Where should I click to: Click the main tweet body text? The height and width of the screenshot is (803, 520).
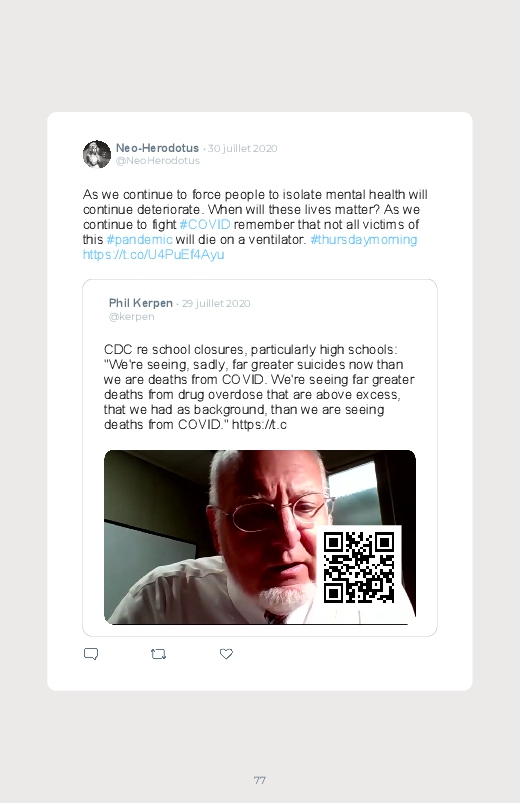255,224
